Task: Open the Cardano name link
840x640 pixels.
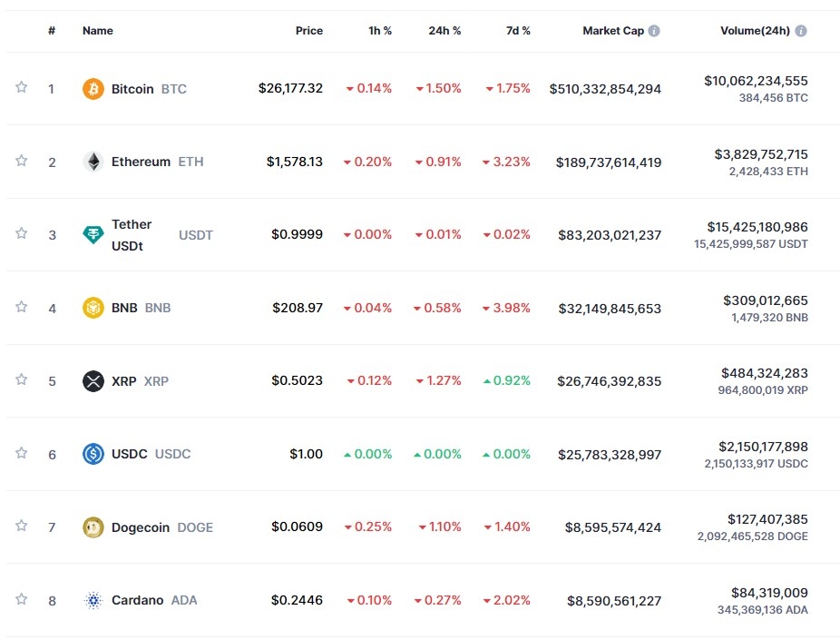Action: tap(138, 600)
